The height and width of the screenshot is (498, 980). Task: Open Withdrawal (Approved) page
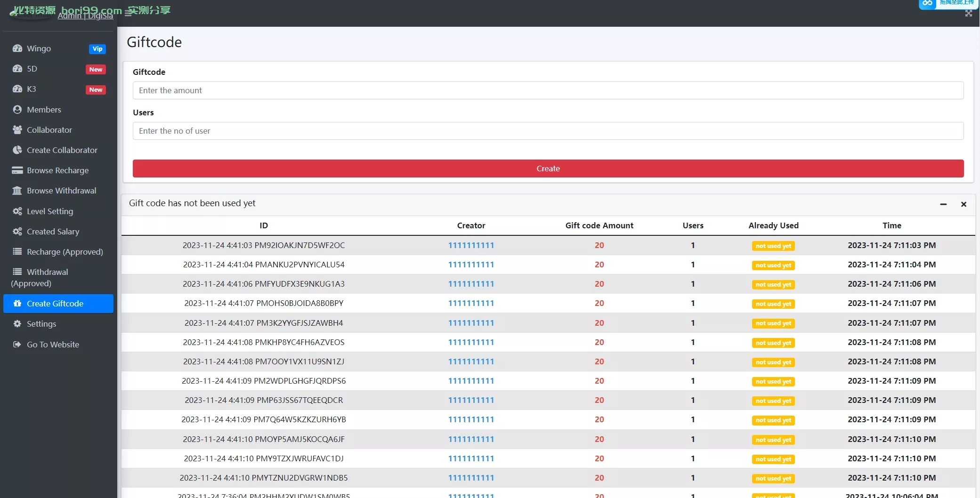pos(58,278)
